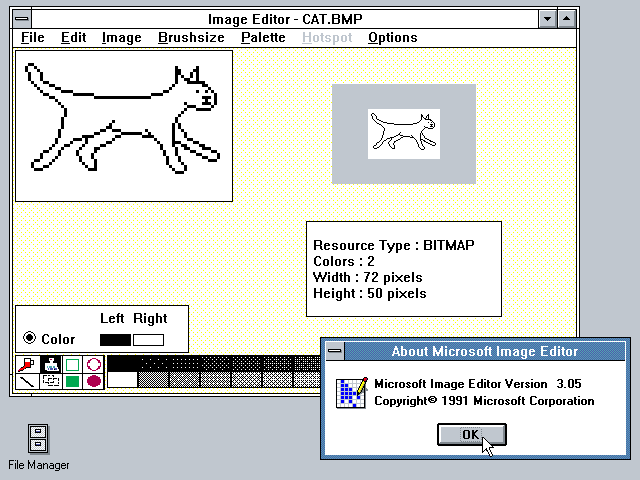The height and width of the screenshot is (480, 640).
Task: Click the Image Editor icon in the About dialog
Action: (x=351, y=393)
